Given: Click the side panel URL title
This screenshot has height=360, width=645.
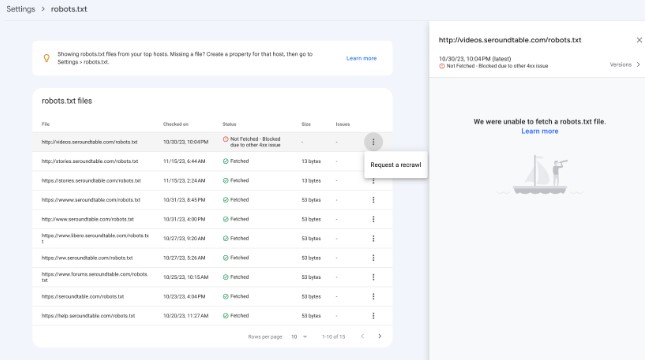Looking at the screenshot, I should pos(510,40).
